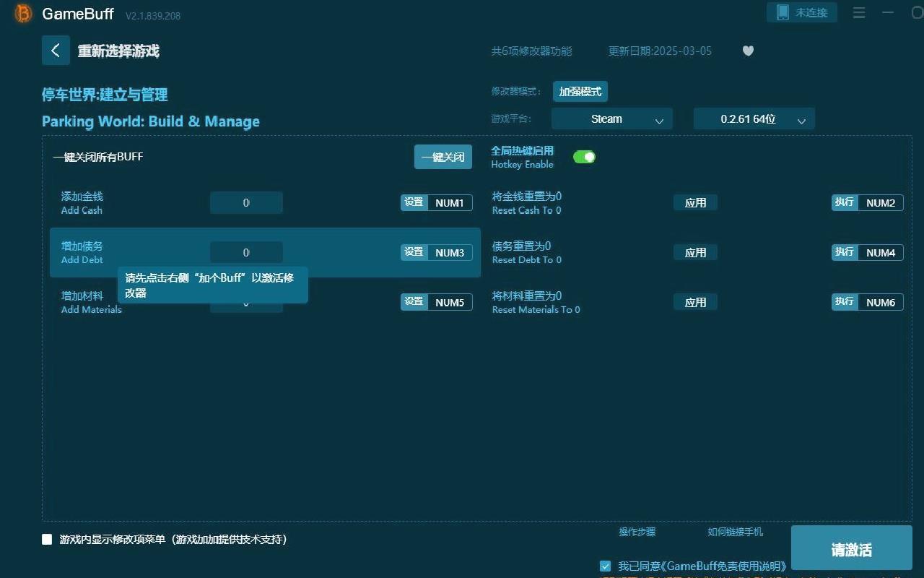924x578 pixels.
Task: Click the Add Cash value input field
Action: 246,203
